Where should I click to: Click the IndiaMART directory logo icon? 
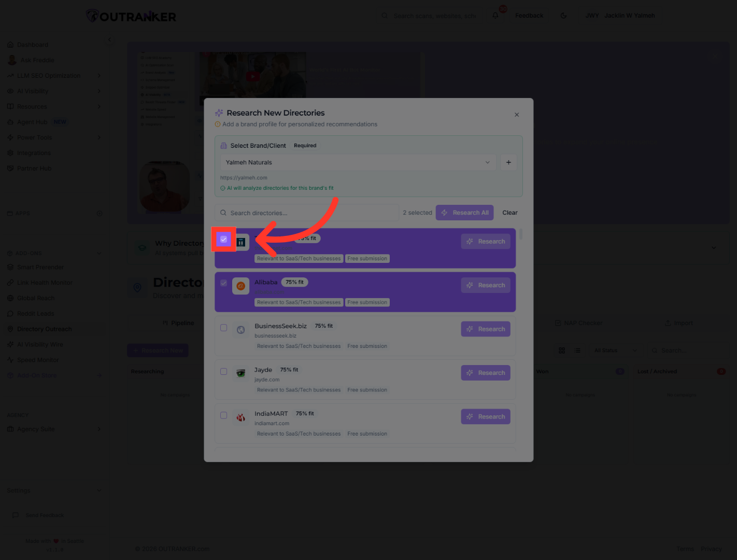pos(240,417)
